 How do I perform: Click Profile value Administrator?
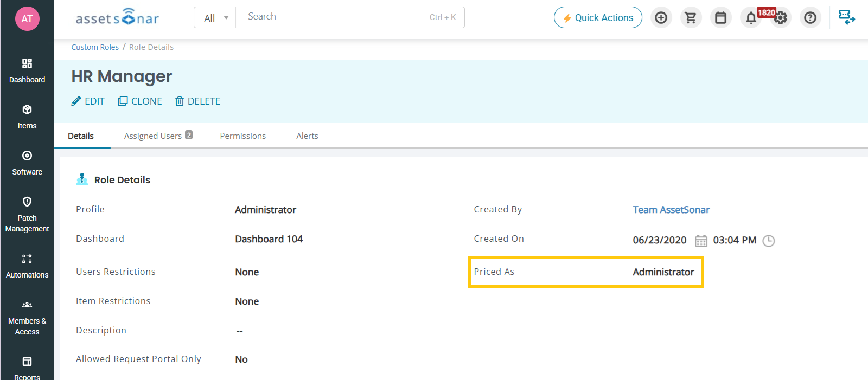pos(265,210)
